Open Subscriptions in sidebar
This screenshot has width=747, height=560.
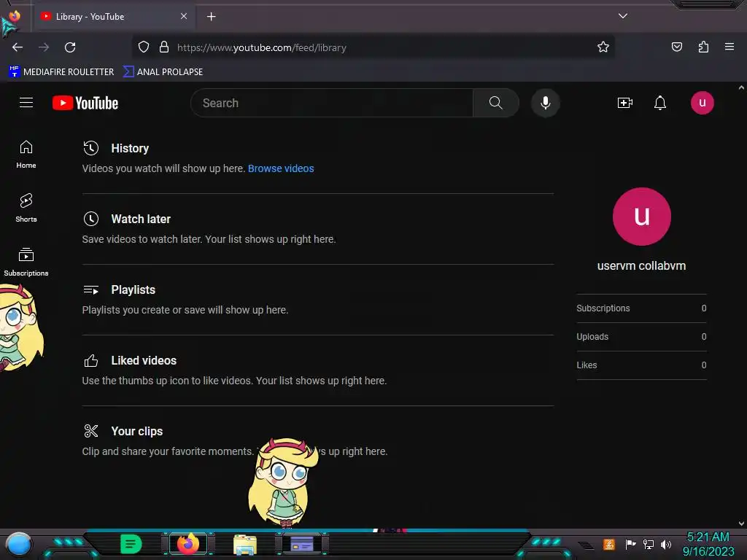click(26, 262)
